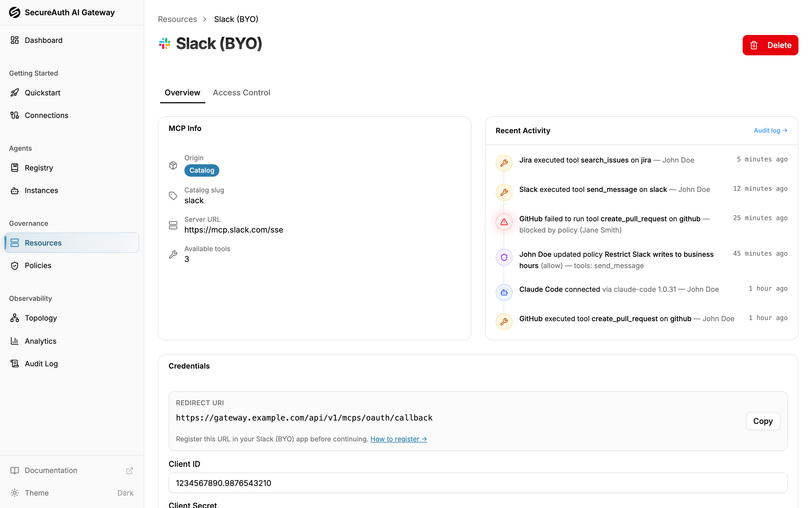
Task: Click the 45 minutes ago timestamp
Action: click(760, 253)
